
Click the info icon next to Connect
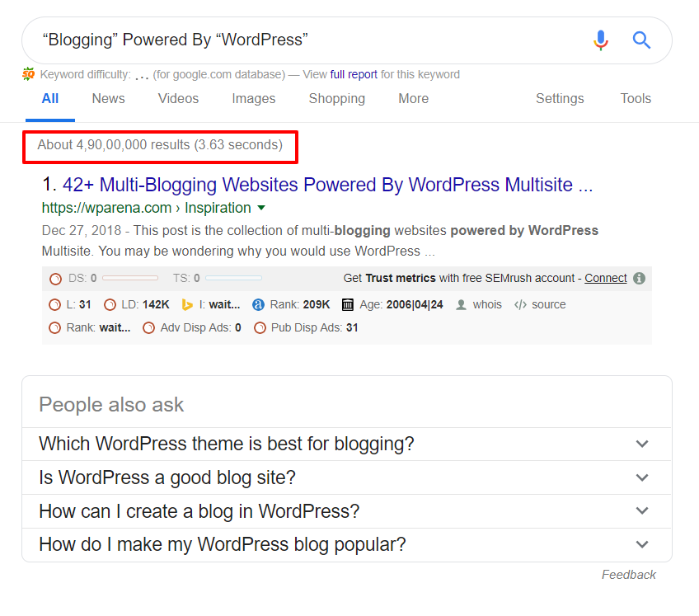(640, 279)
